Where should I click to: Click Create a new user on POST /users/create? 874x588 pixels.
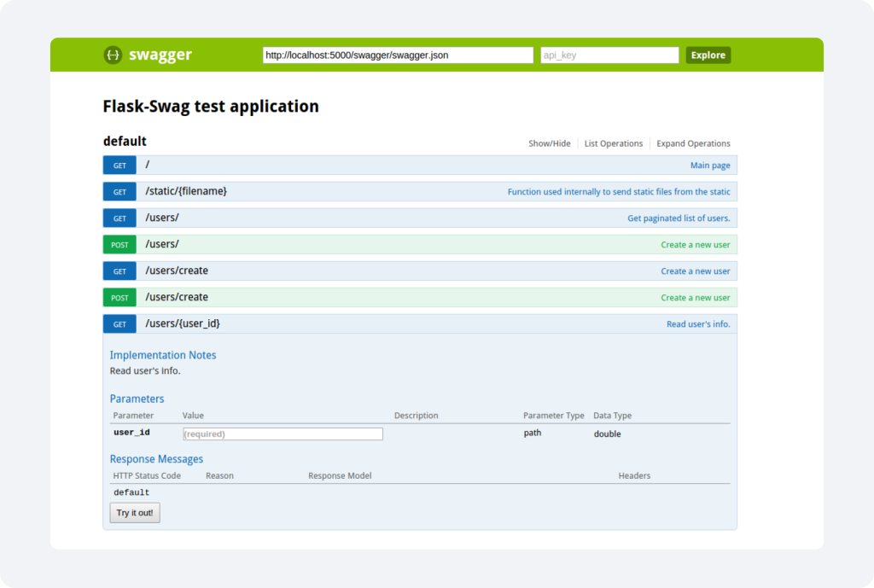pos(696,298)
